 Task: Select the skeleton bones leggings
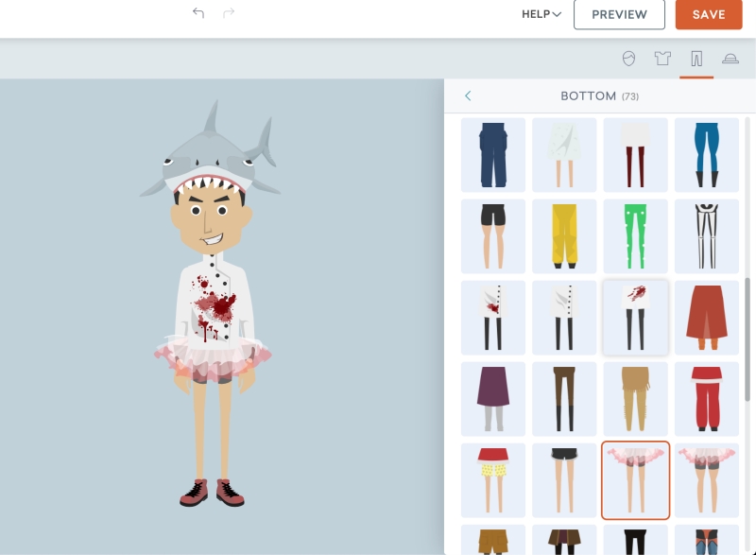[706, 236]
